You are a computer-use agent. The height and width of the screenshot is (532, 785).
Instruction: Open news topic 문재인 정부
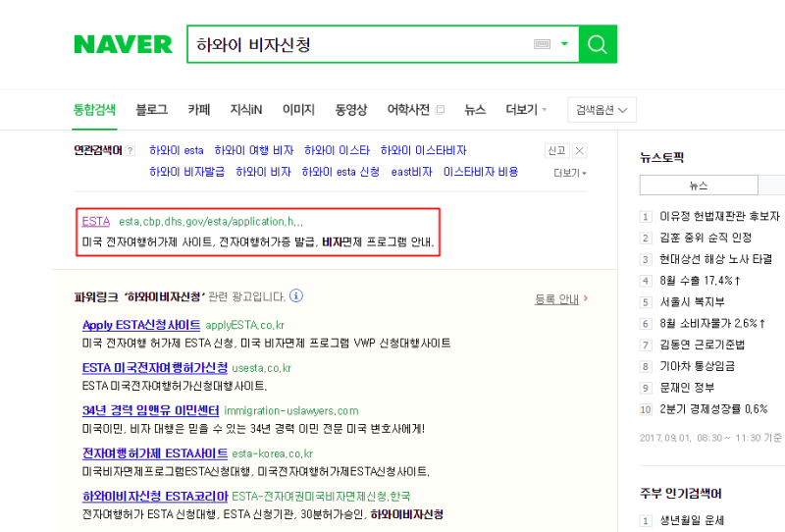(x=687, y=389)
